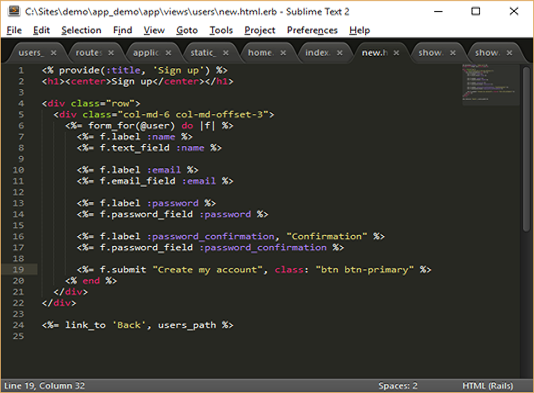This screenshot has width=534, height=393.
Task: Click line number 1 in the gutter
Action: click(21, 70)
